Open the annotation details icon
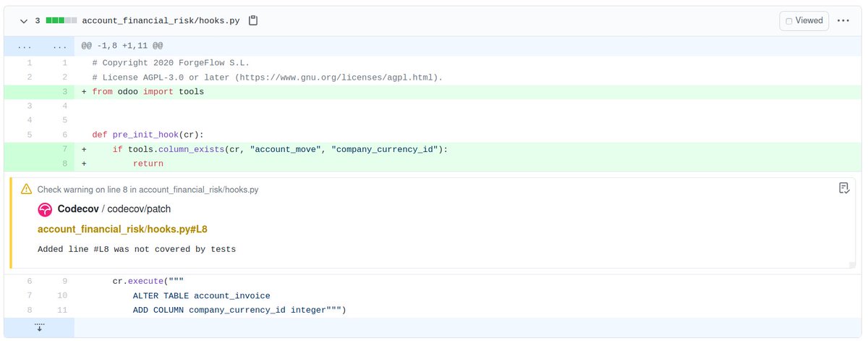This screenshot has height=341, width=868. coord(843,188)
